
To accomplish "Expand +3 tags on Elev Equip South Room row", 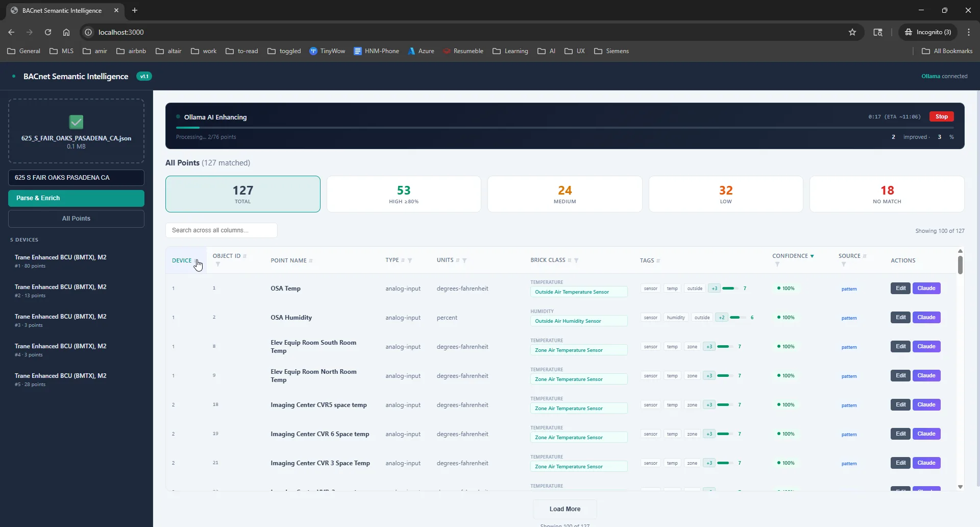I will 709,347.
